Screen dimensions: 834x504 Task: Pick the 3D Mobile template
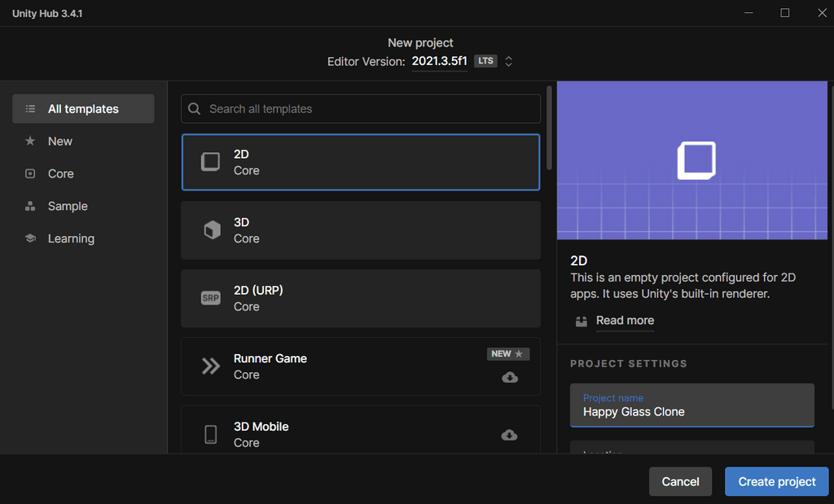(x=361, y=430)
